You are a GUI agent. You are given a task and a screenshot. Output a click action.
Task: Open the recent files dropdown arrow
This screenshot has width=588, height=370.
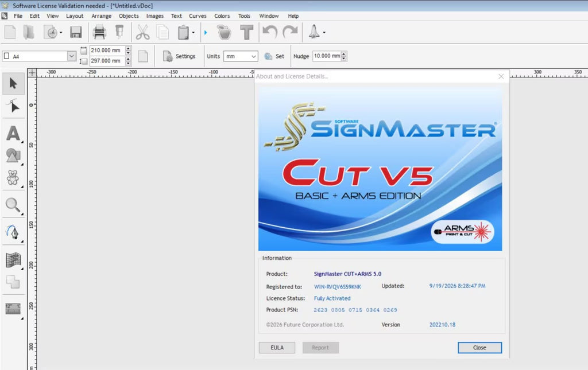(x=61, y=33)
